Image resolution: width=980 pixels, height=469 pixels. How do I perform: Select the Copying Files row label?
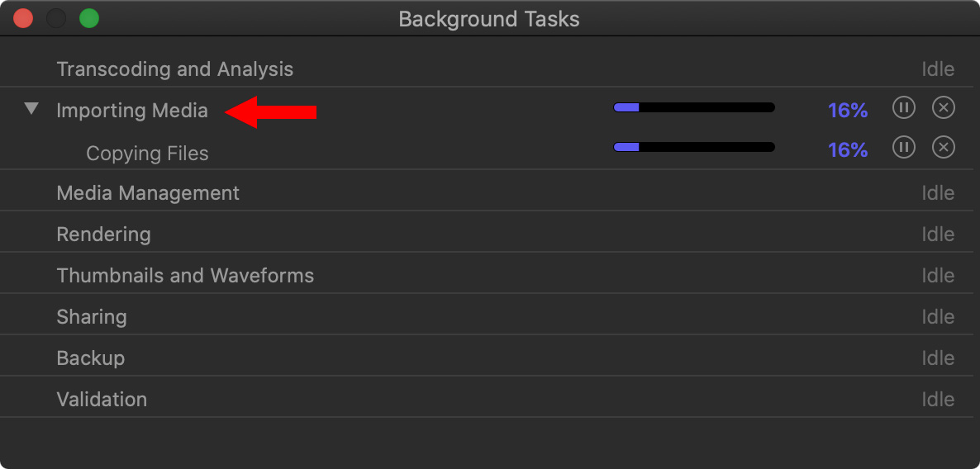point(147,153)
